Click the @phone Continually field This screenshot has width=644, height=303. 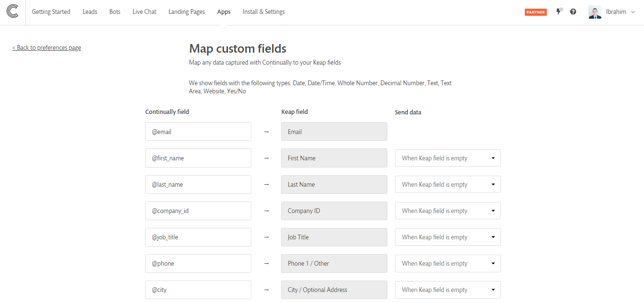[198, 263]
